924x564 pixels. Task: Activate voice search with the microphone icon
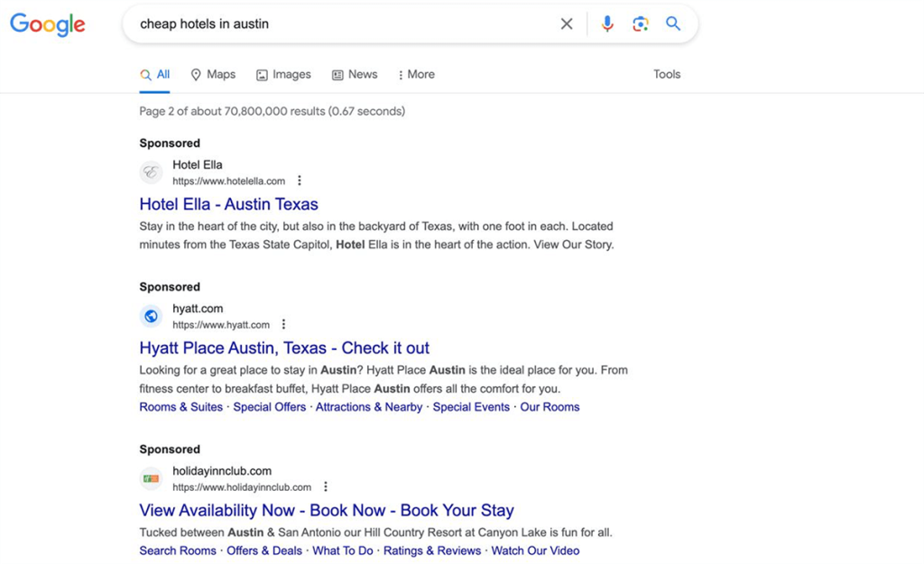point(607,23)
